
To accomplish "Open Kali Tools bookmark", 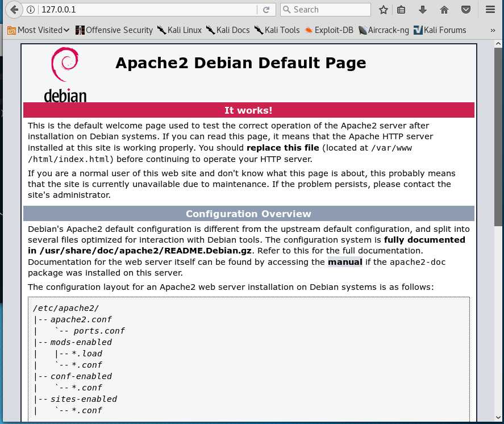I will point(277,30).
